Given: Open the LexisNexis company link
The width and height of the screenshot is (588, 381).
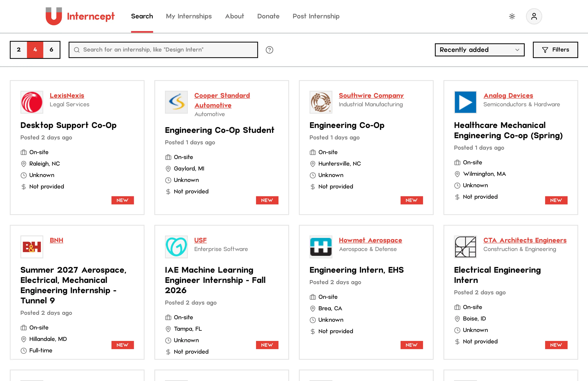Looking at the screenshot, I should point(67,95).
